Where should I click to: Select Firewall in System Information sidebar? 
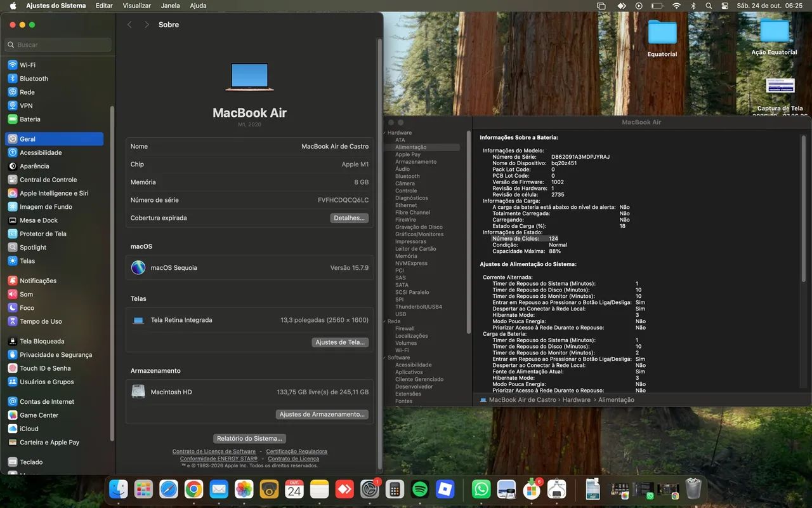(x=405, y=328)
